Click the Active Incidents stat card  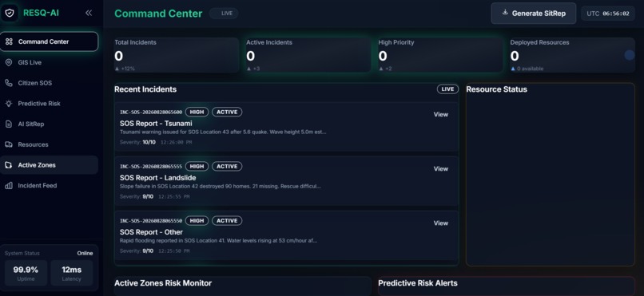pyautogui.click(x=308, y=55)
